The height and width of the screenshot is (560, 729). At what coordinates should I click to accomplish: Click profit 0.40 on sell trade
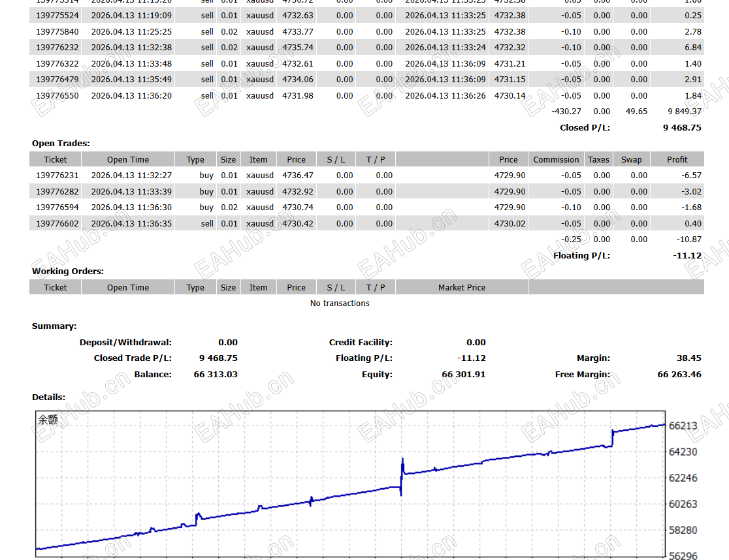[692, 224]
